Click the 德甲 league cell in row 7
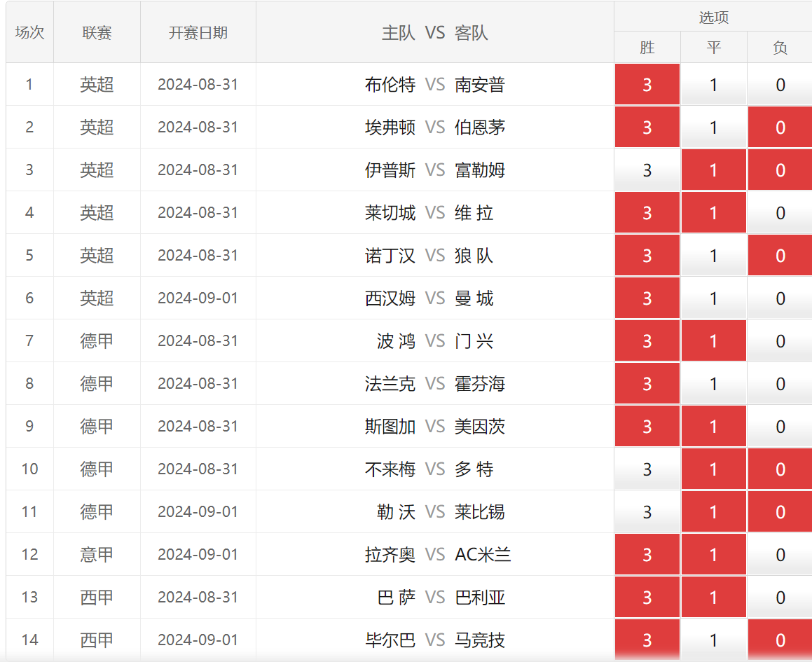Screen dimensions: 812x662 [97, 341]
